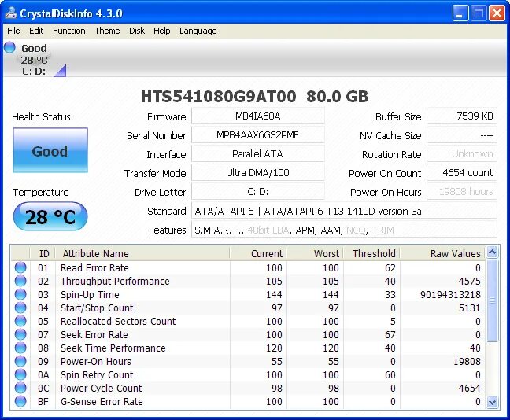
Task: Click status orb for G-Sense Error Rate
Action: click(20, 401)
